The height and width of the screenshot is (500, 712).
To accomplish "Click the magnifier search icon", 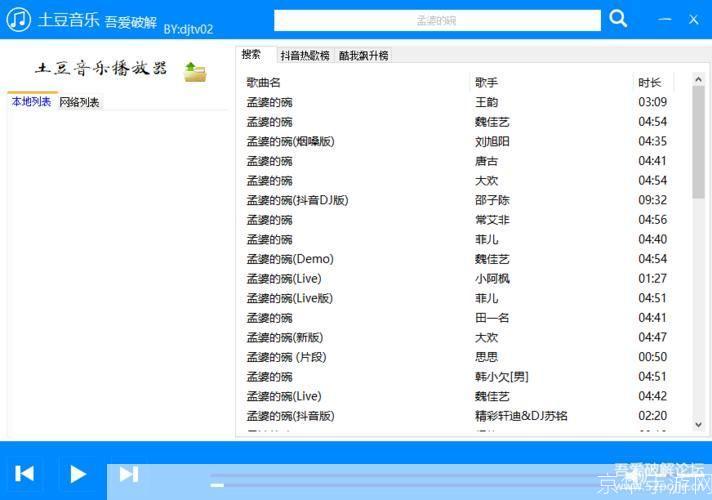I will [618, 19].
